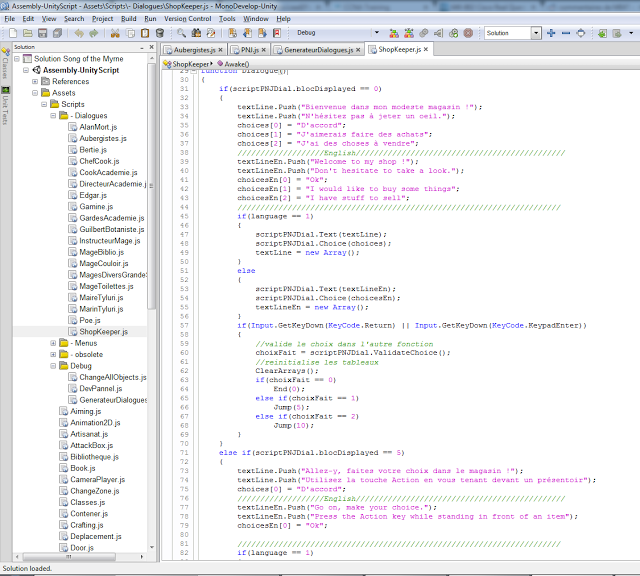Open the Build menu
The image size is (640, 576).
pyautogui.click(x=128, y=18)
